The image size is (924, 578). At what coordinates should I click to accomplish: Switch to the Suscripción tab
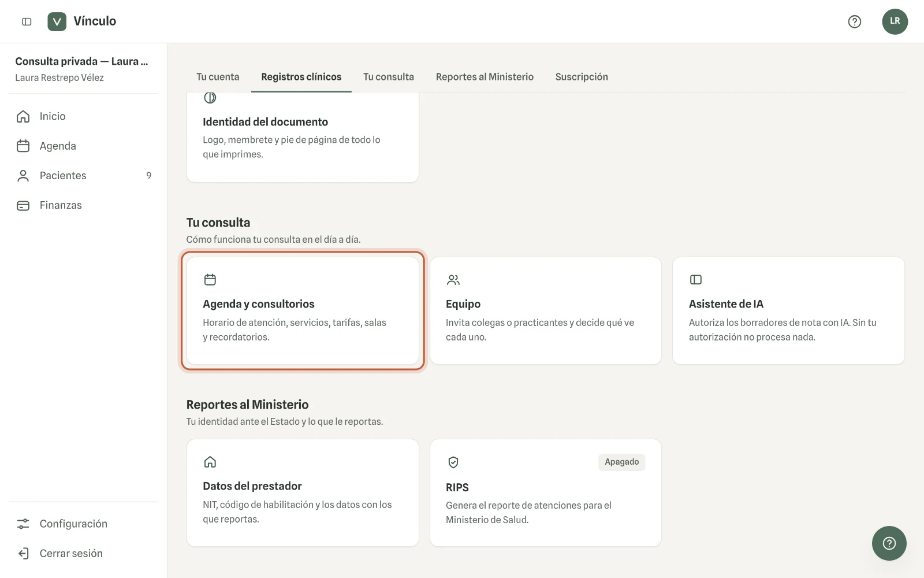pos(582,77)
